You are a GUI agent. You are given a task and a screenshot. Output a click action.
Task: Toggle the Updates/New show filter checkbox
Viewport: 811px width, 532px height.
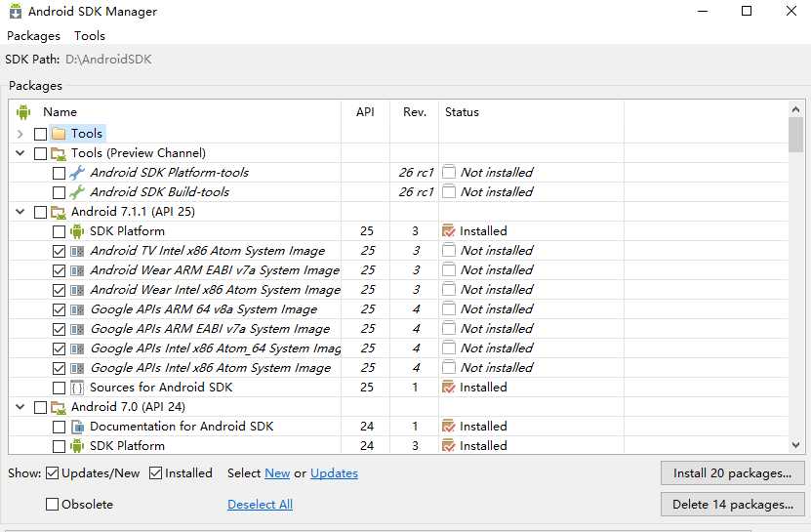pos(53,473)
